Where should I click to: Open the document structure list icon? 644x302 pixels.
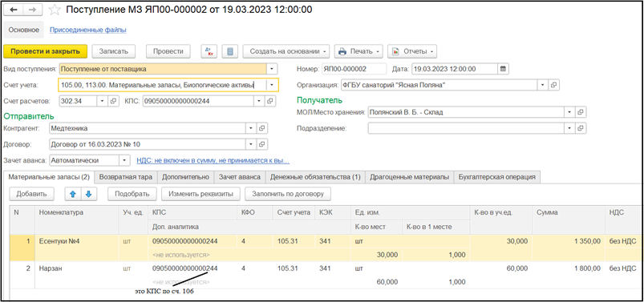click(x=230, y=51)
